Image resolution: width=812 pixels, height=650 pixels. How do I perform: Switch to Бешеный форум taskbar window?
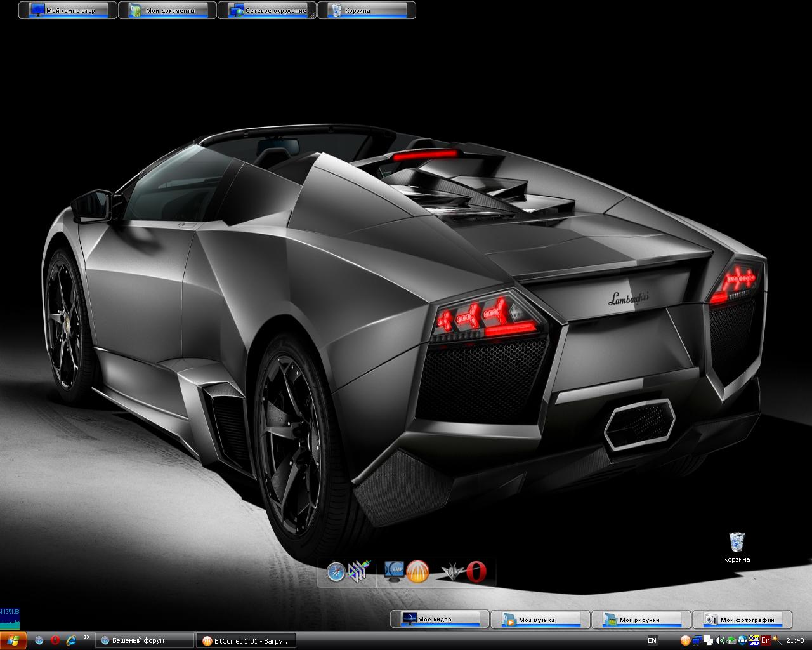tap(145, 640)
